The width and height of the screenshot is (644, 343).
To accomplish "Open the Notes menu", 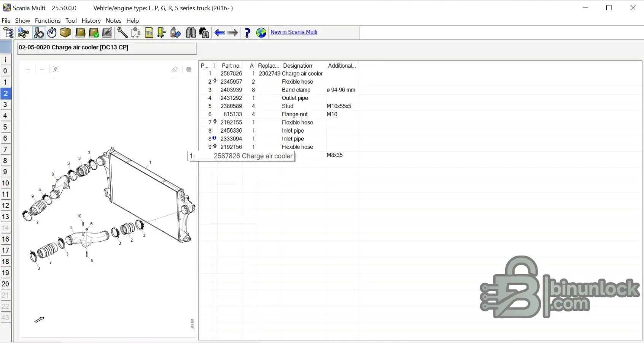I will [x=113, y=21].
